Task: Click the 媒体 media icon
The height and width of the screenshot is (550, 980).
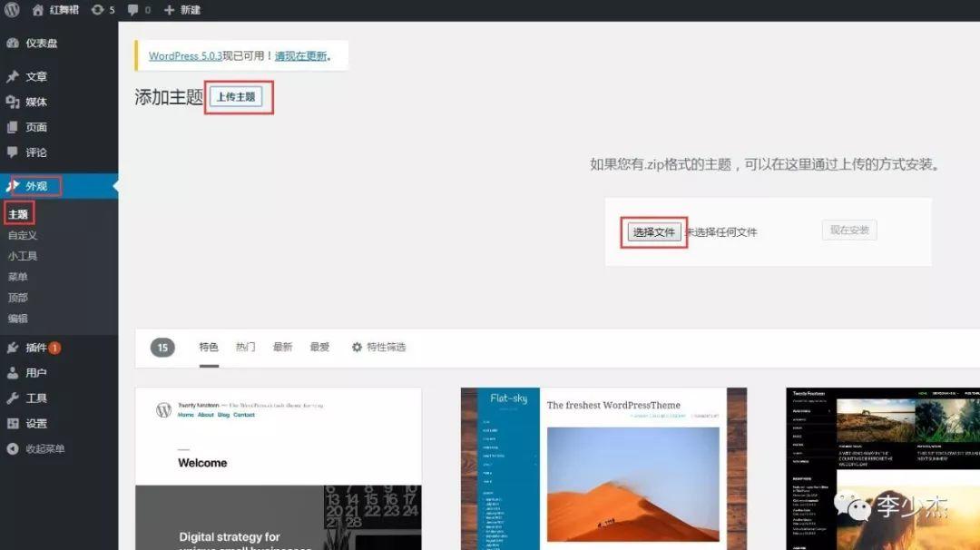Action: (13, 102)
